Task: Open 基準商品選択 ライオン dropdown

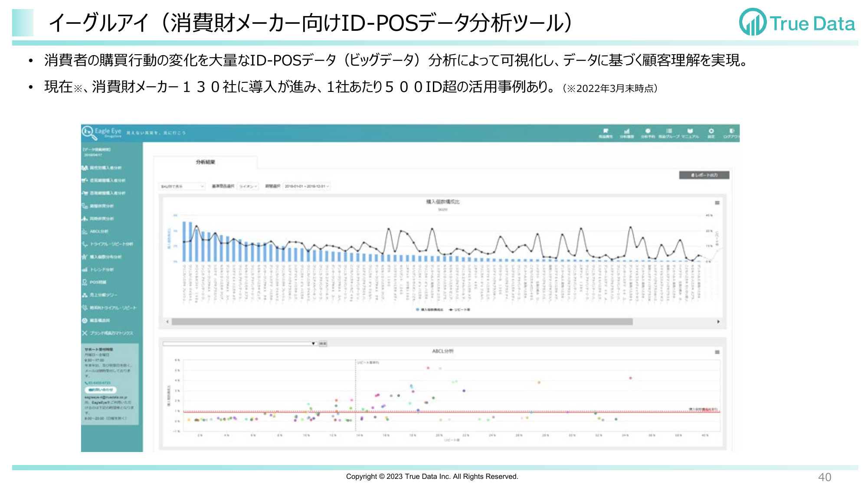Action: click(x=248, y=187)
